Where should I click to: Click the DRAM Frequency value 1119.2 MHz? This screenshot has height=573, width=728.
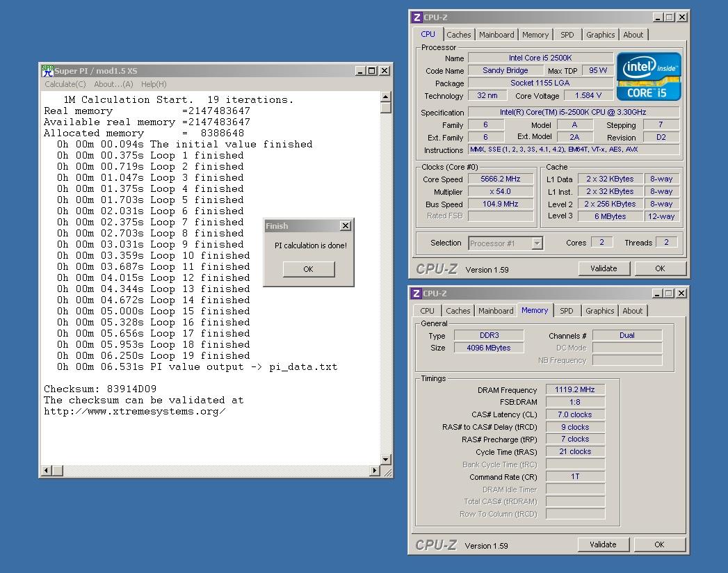(575, 389)
